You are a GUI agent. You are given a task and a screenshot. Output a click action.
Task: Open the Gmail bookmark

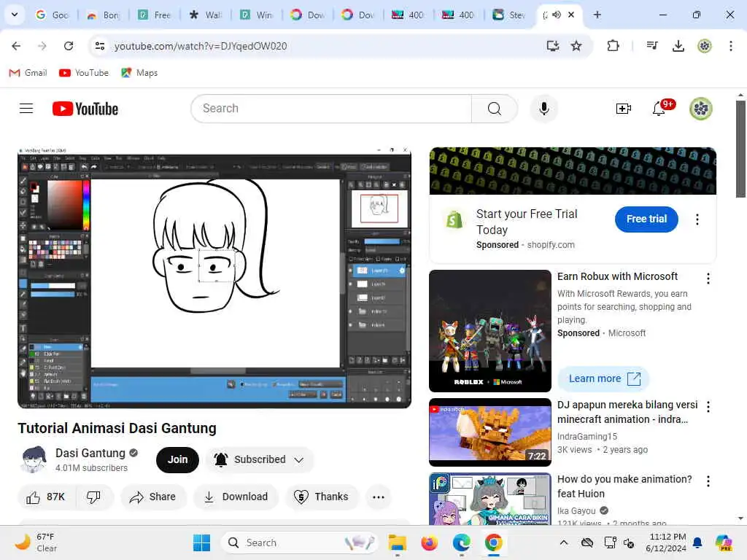(x=28, y=73)
